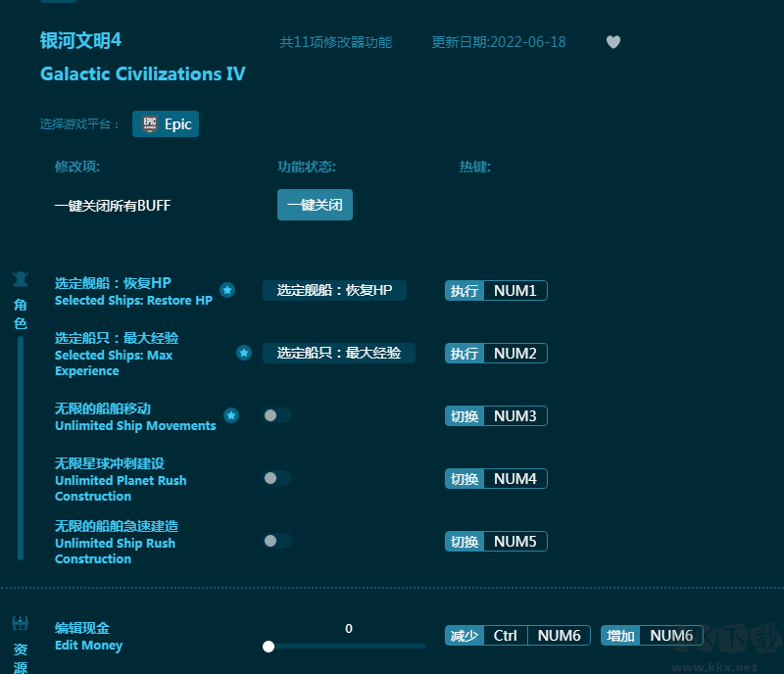Turn on Unlimited Ship Rush Construction switch
This screenshot has height=674, width=784.
click(277, 541)
